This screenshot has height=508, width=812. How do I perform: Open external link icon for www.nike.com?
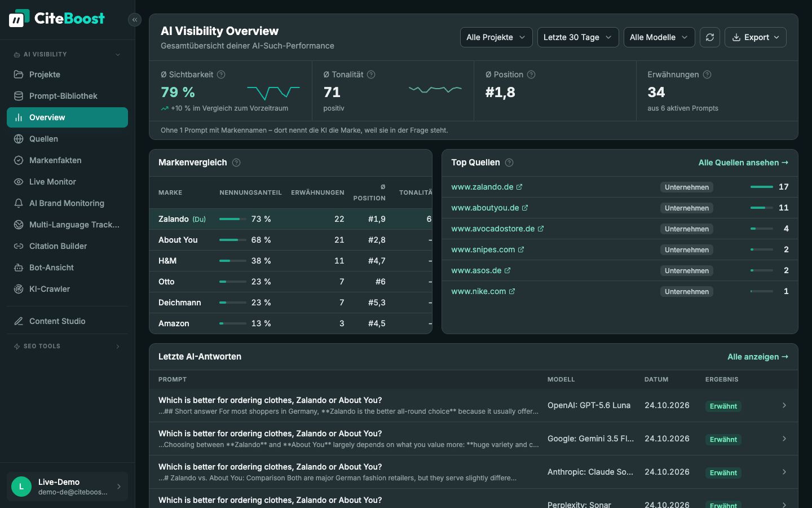pyautogui.click(x=512, y=291)
